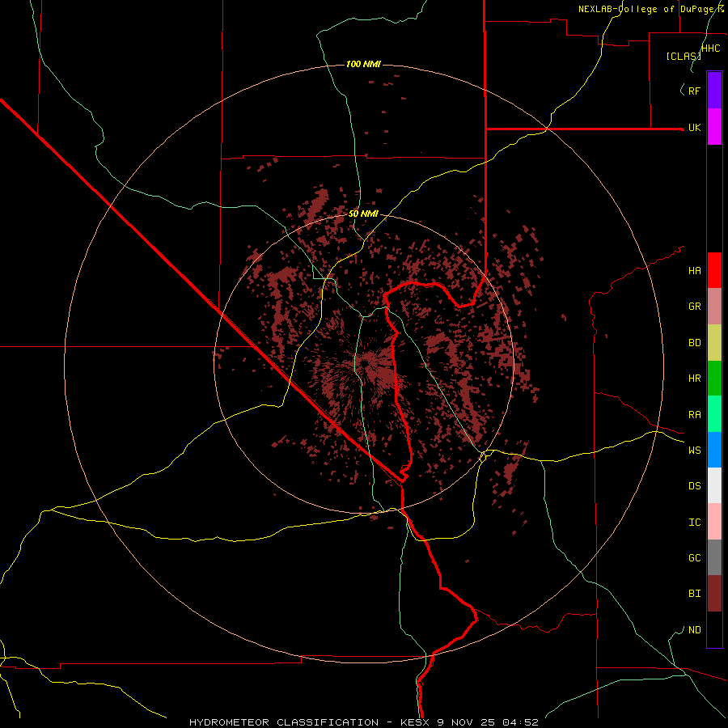Select the dusty pink GR legend swatch
This screenshot has height=728, width=728.
(x=714, y=306)
